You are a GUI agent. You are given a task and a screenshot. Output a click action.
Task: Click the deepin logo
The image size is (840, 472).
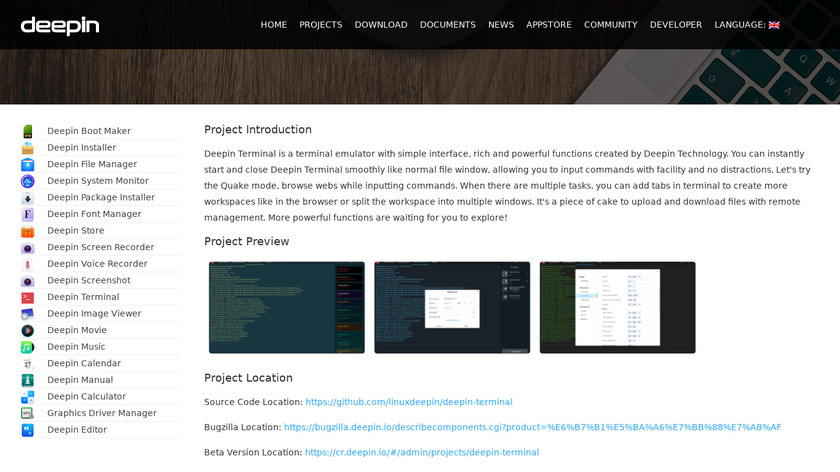60,26
